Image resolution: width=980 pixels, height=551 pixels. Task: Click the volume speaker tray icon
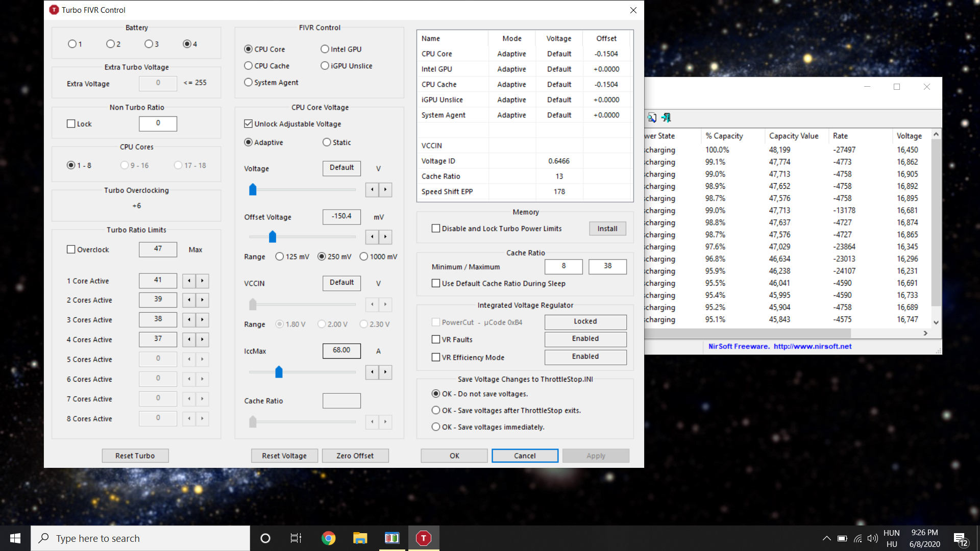coord(873,538)
